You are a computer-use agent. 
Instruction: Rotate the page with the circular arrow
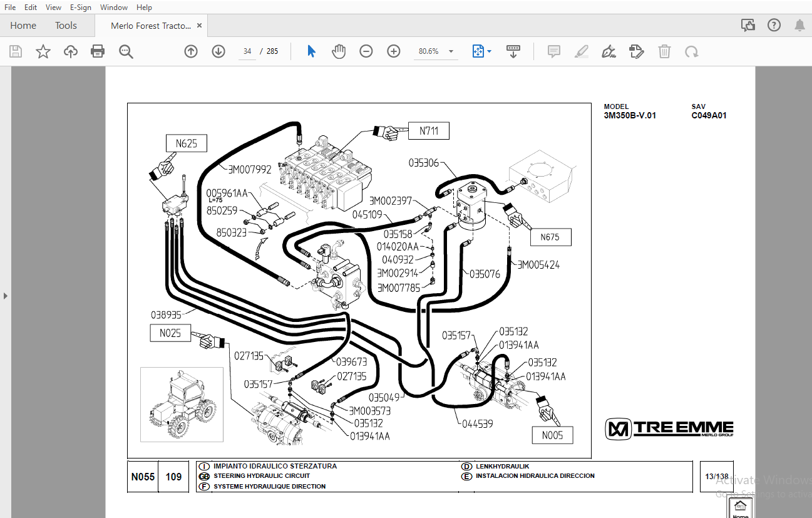coord(692,51)
